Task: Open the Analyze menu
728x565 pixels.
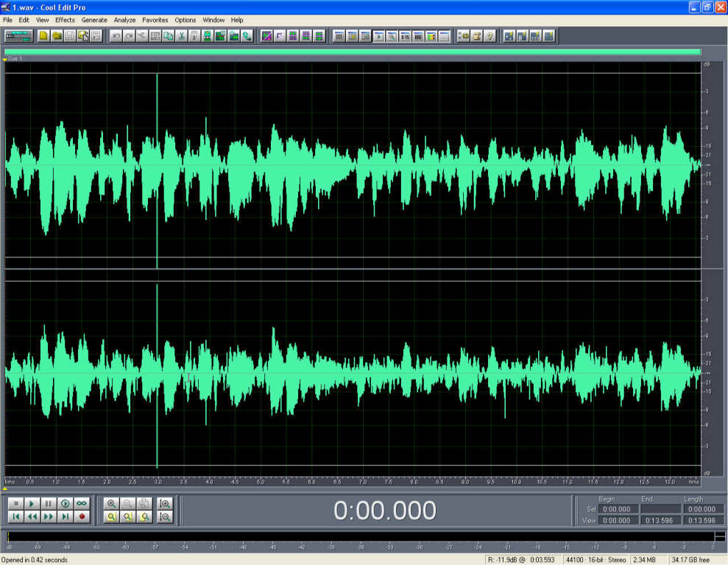Action: tap(125, 20)
